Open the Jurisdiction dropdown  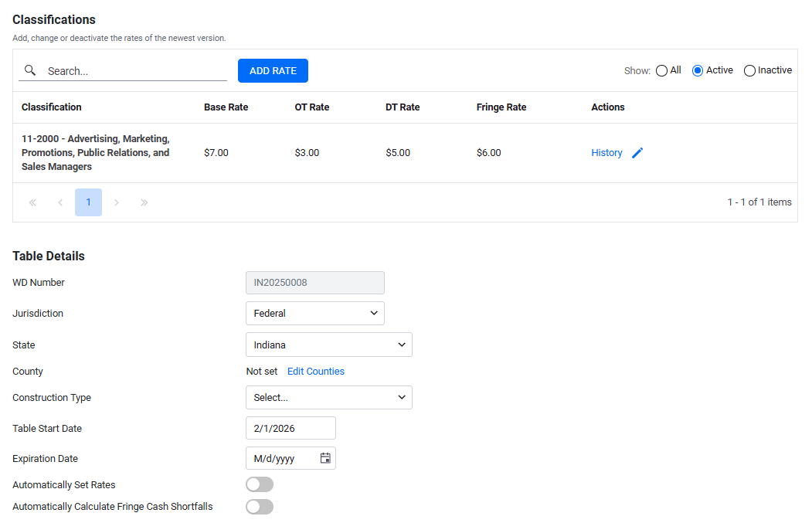[x=315, y=314]
